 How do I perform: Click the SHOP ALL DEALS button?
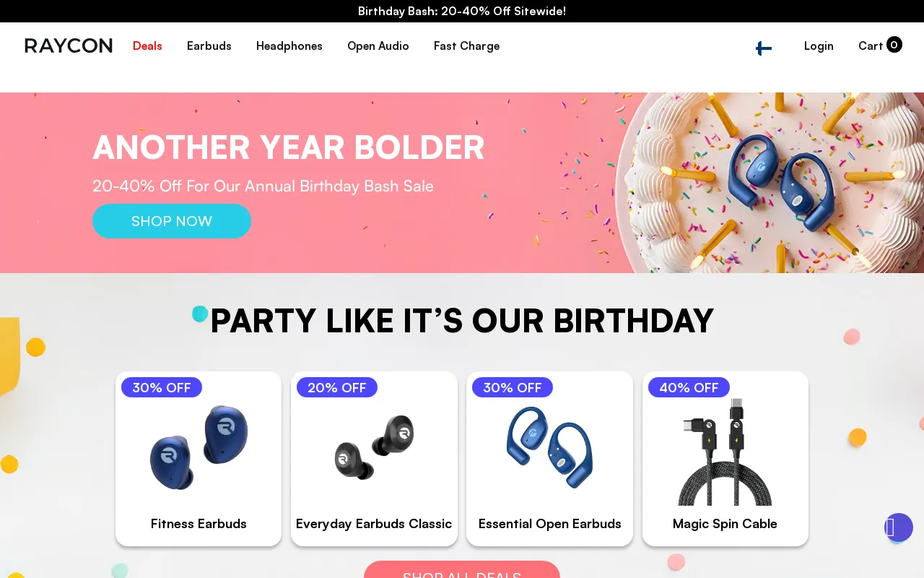(x=462, y=569)
